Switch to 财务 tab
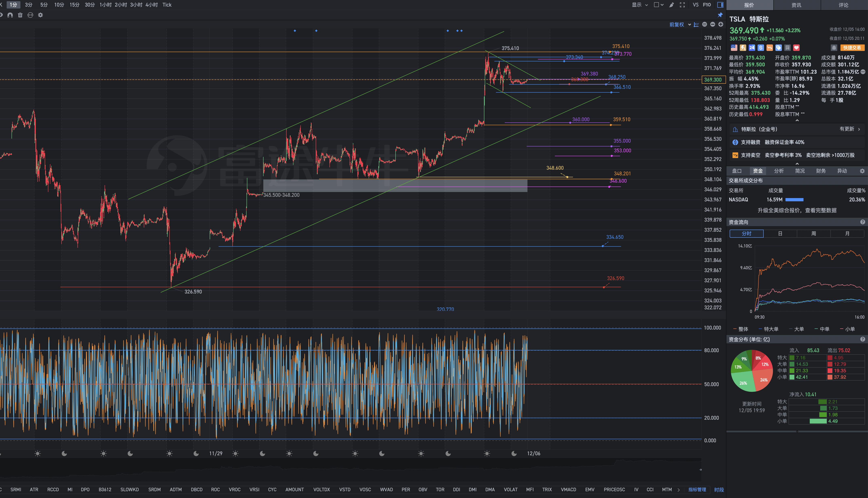 point(821,171)
